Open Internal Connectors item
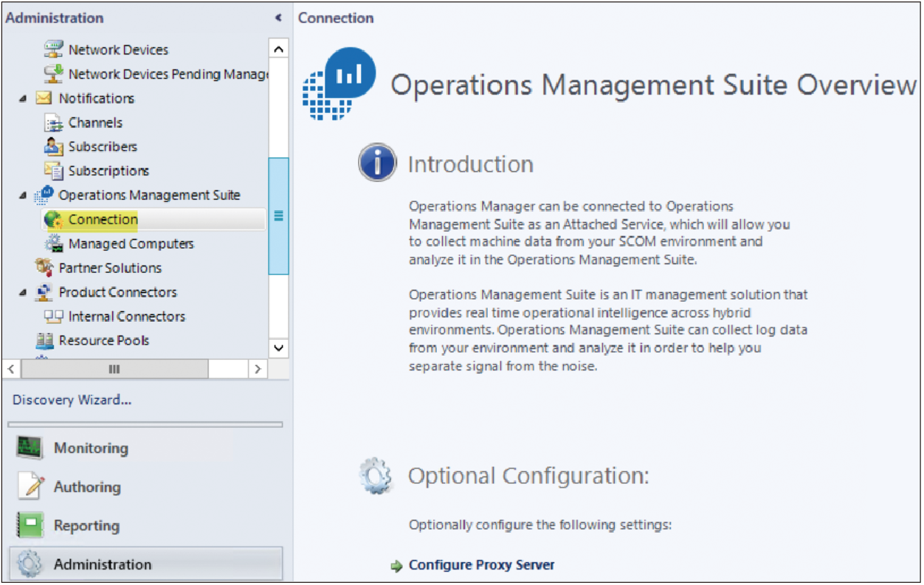Screen dimensions: 924x585 [x=127, y=316]
